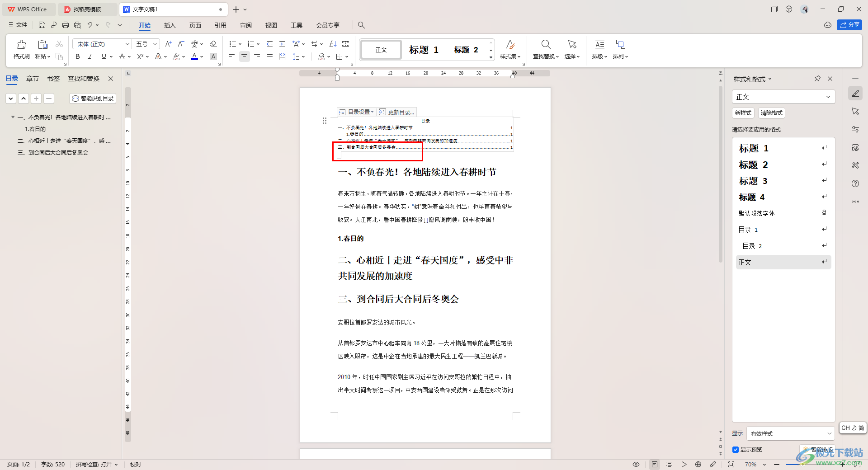Toggle center alignment
868x470 pixels.
[244, 56]
